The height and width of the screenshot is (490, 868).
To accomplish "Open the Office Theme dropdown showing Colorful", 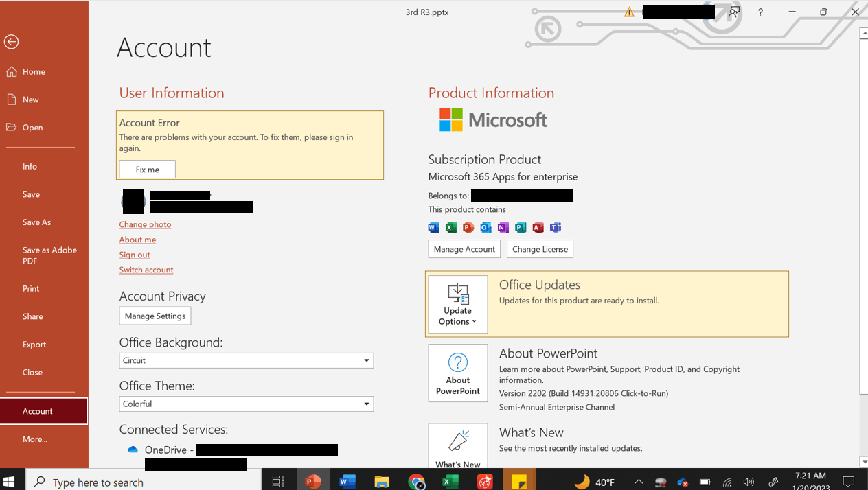I will pos(246,404).
